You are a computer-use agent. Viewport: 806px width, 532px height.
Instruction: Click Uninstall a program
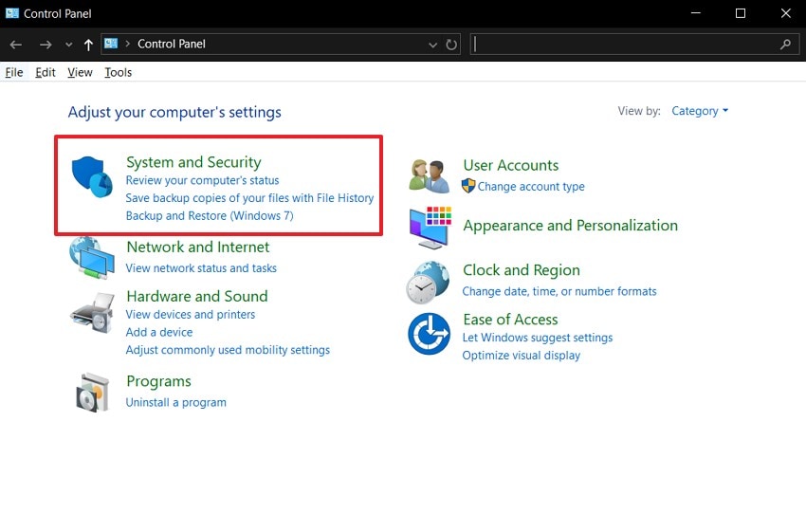tap(175, 402)
